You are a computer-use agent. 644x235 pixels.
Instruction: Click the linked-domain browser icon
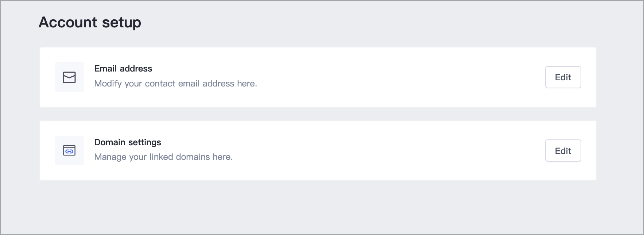69,150
